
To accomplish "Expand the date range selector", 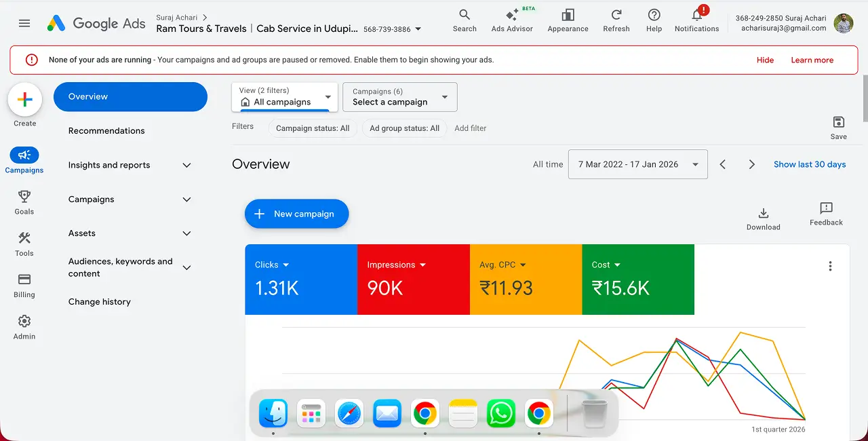I will tap(637, 164).
